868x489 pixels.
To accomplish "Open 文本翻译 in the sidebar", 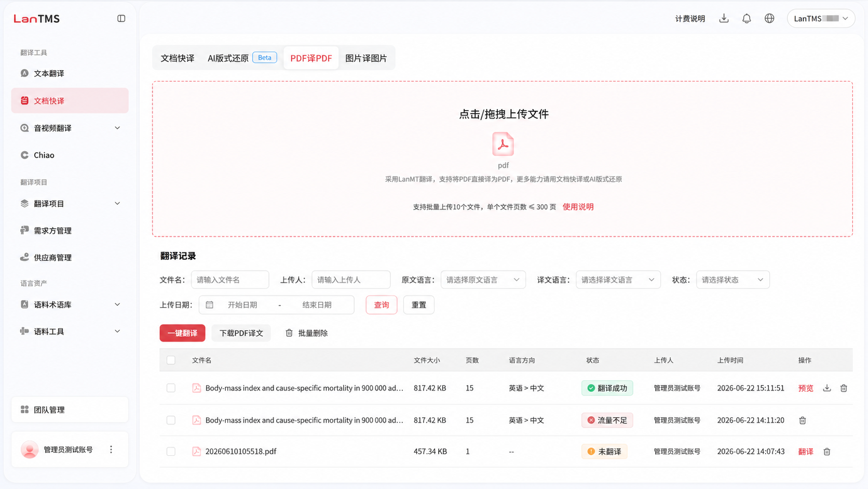I will [x=70, y=73].
